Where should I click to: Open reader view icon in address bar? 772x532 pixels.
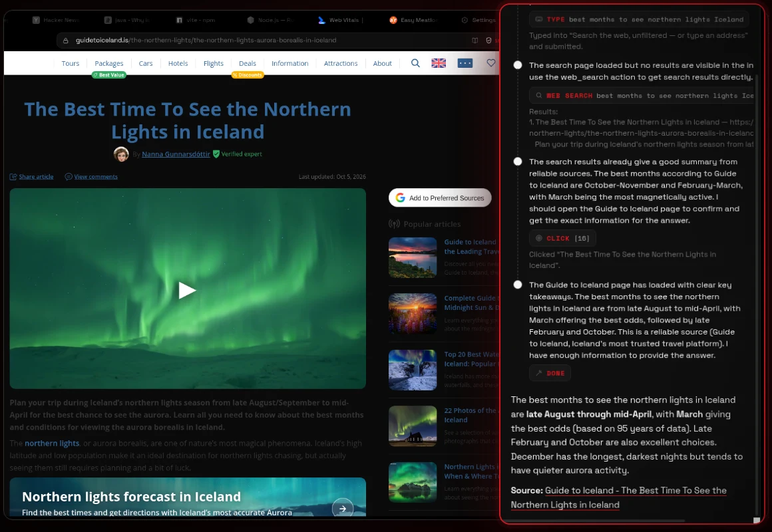[475, 41]
